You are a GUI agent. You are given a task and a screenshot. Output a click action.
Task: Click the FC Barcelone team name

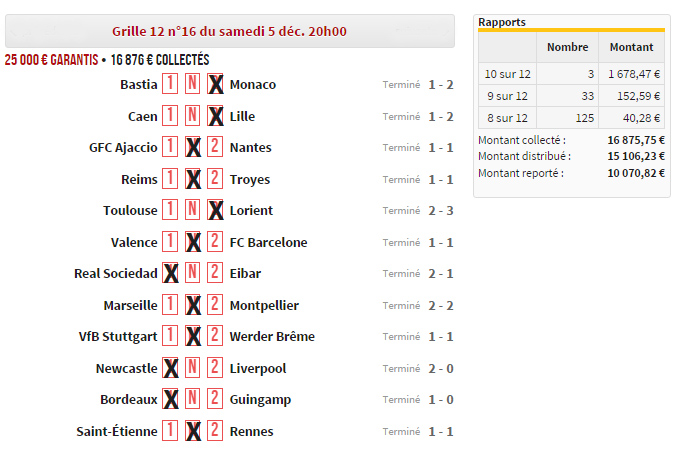[268, 242]
